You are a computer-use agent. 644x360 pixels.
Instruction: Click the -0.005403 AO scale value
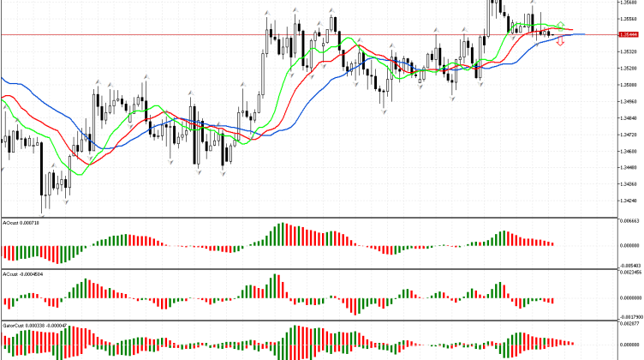pyautogui.click(x=629, y=266)
